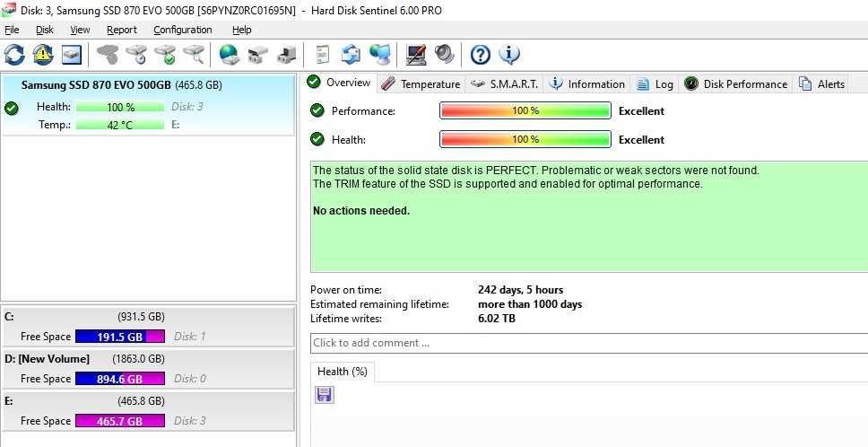Viewport: 868px width, 447px height.
Task: Click the disk with green checkmark icon
Action: 165,54
